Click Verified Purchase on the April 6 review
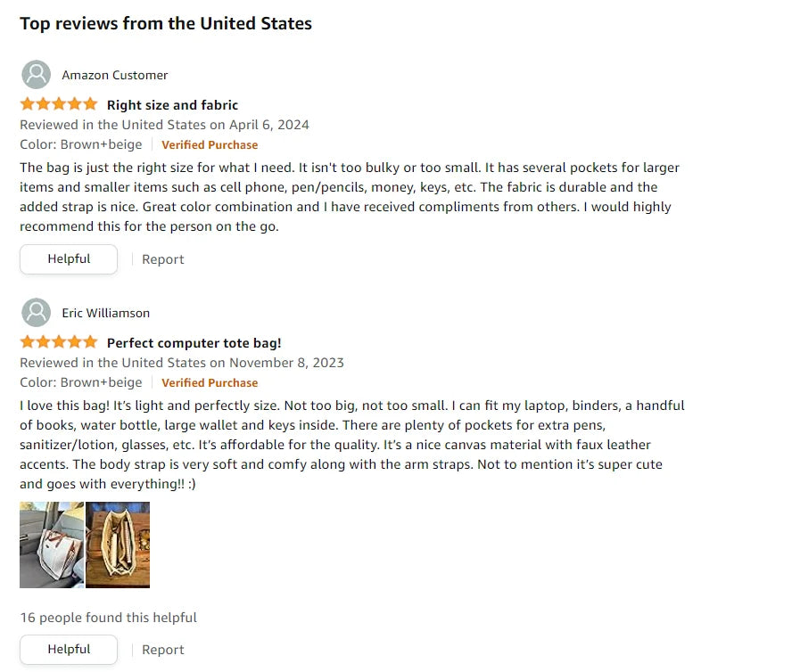Viewport: 800px width, 672px height. tap(210, 144)
